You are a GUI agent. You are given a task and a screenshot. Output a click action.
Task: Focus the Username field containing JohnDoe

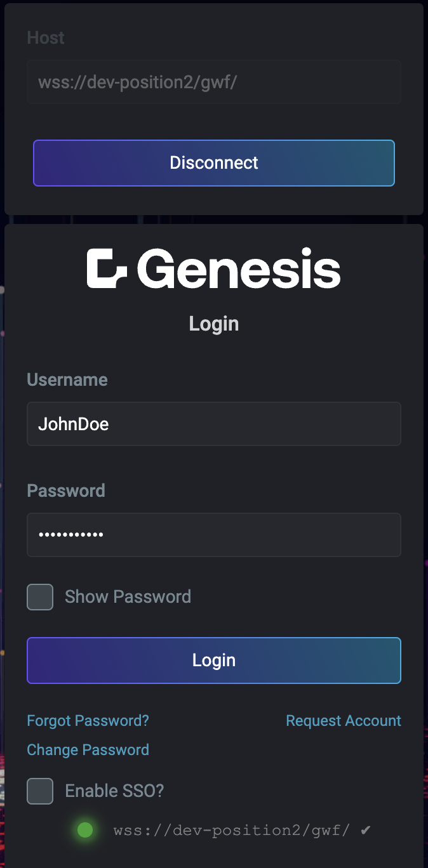coord(214,424)
